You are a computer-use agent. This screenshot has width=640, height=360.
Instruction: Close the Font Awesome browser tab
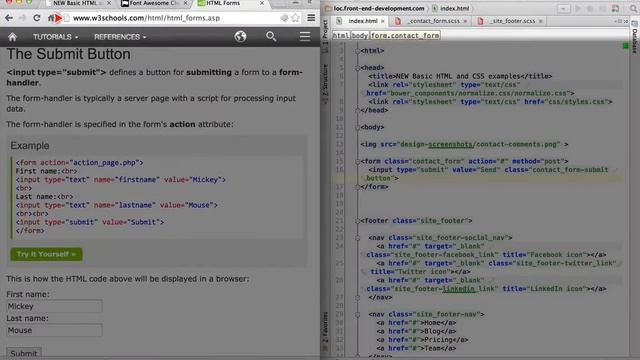click(185, 3)
